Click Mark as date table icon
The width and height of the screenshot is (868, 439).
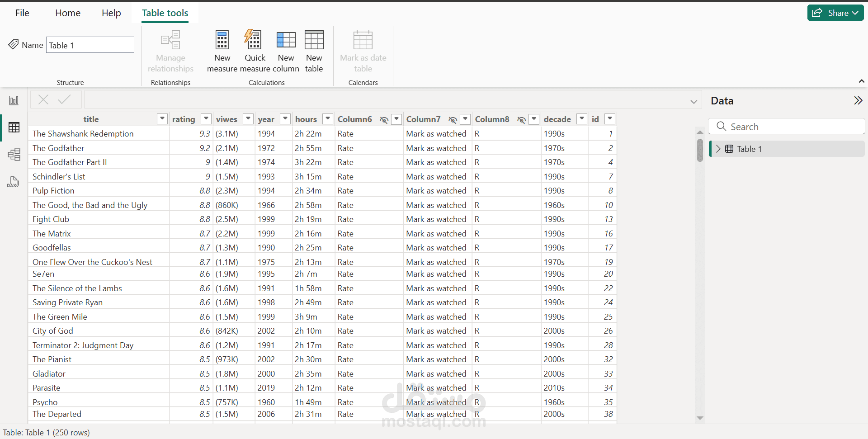point(363,40)
